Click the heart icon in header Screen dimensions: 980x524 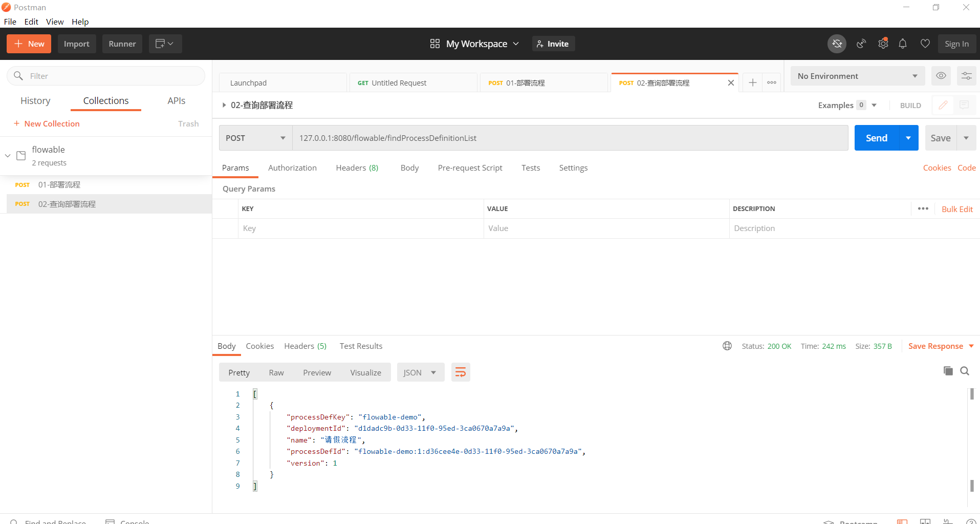pos(925,44)
